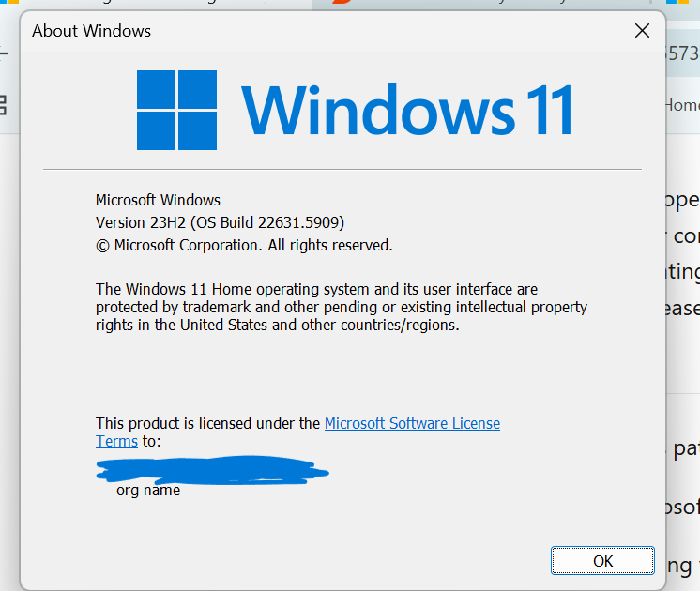Click the 'About Windows' dialog title
The height and width of the screenshot is (591, 700).
point(92,31)
